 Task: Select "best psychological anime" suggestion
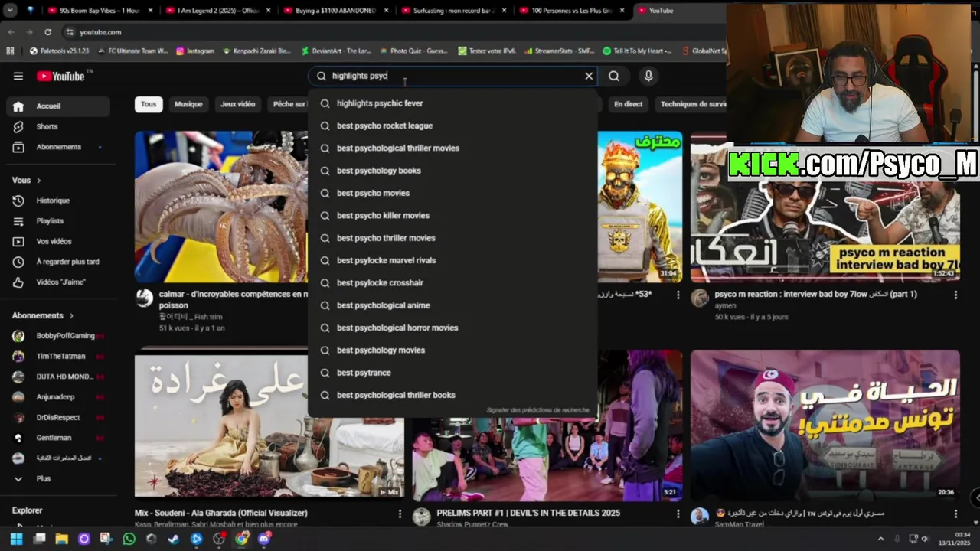[452, 305]
